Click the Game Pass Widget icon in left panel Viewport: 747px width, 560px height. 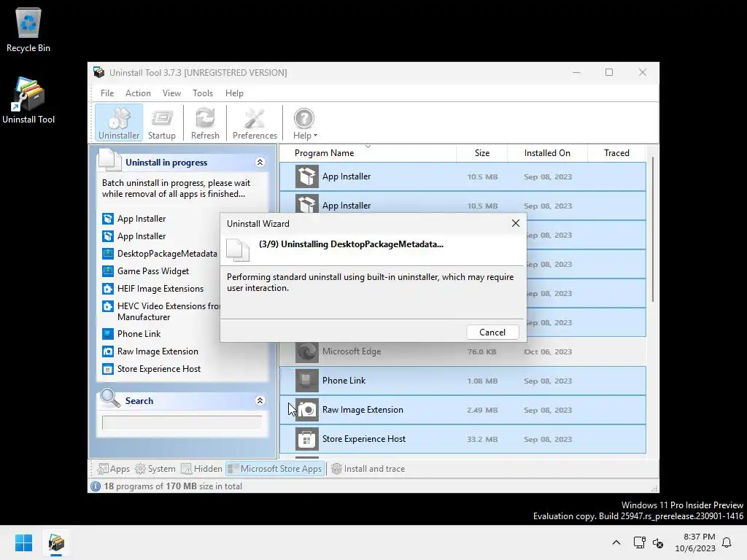point(108,271)
